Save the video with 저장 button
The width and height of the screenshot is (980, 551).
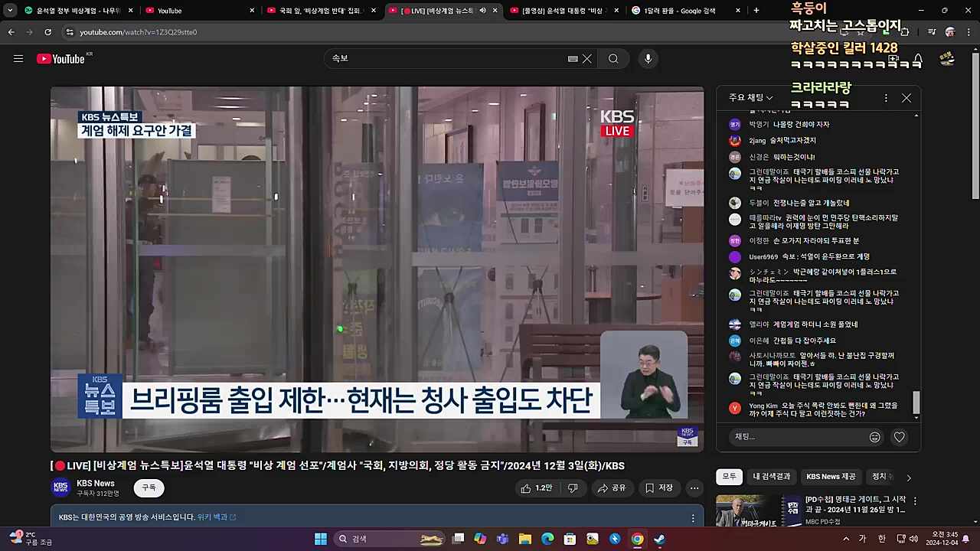coord(659,487)
